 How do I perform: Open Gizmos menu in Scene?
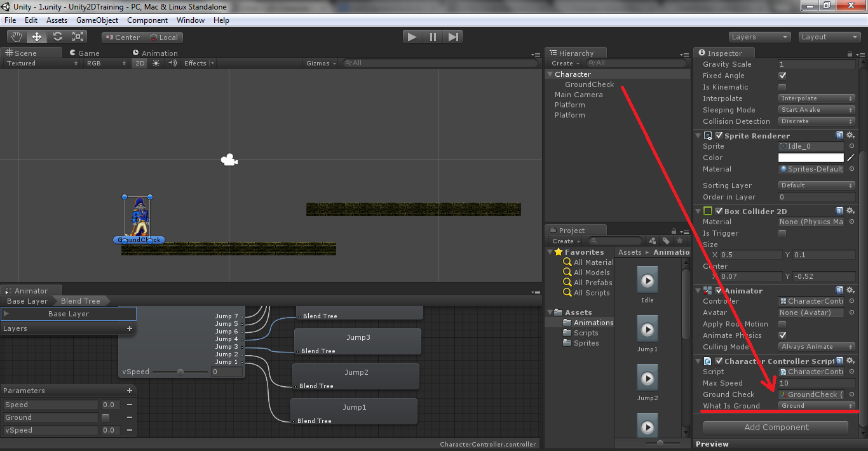[x=321, y=63]
